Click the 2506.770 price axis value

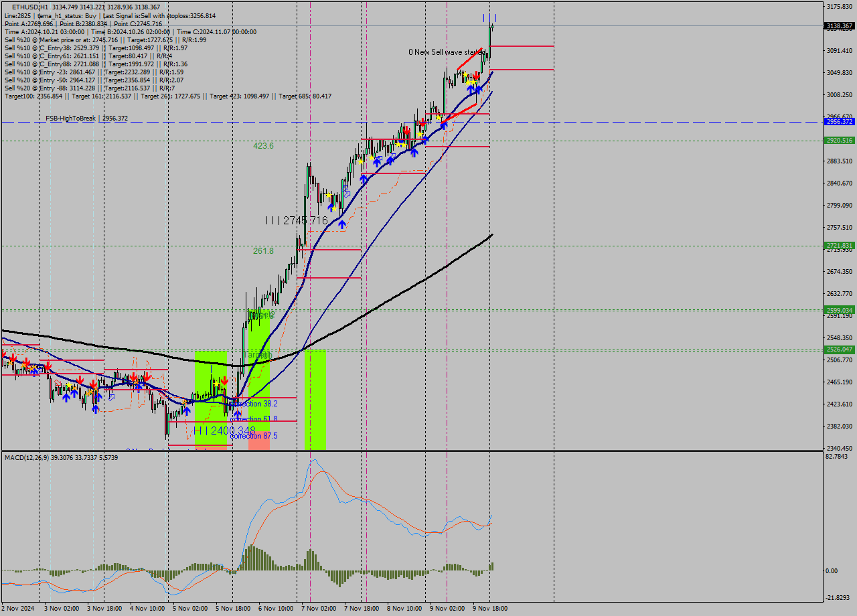pyautogui.click(x=839, y=360)
